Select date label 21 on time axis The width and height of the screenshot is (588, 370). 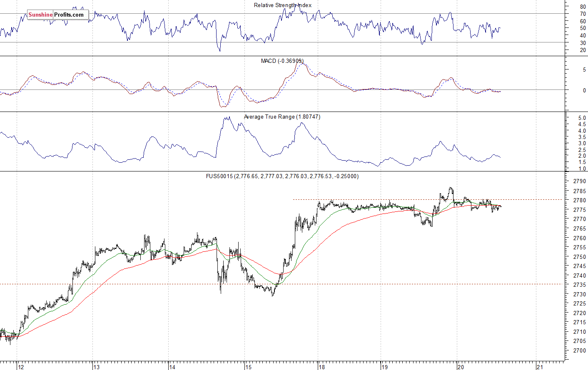pos(540,367)
